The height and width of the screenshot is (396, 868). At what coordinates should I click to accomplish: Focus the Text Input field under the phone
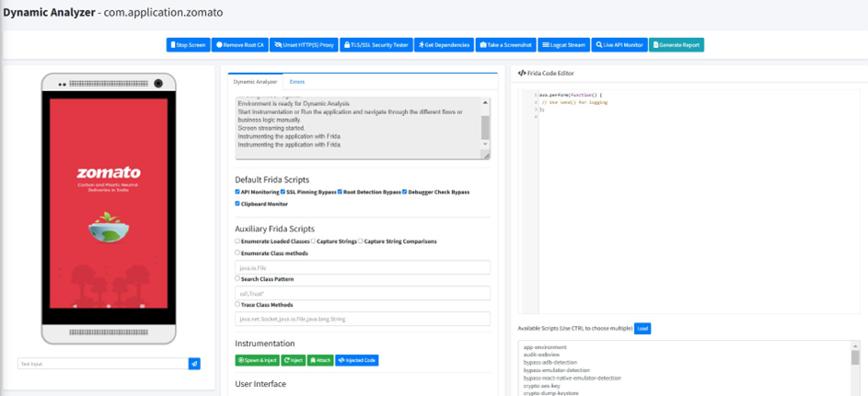point(103,364)
